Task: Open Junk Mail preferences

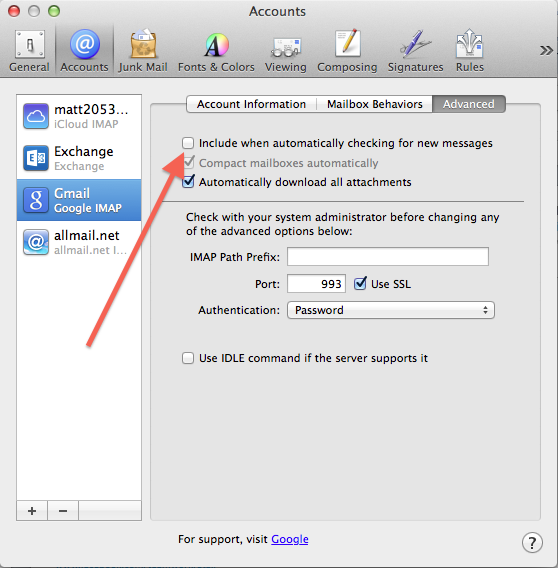Action: [x=143, y=51]
